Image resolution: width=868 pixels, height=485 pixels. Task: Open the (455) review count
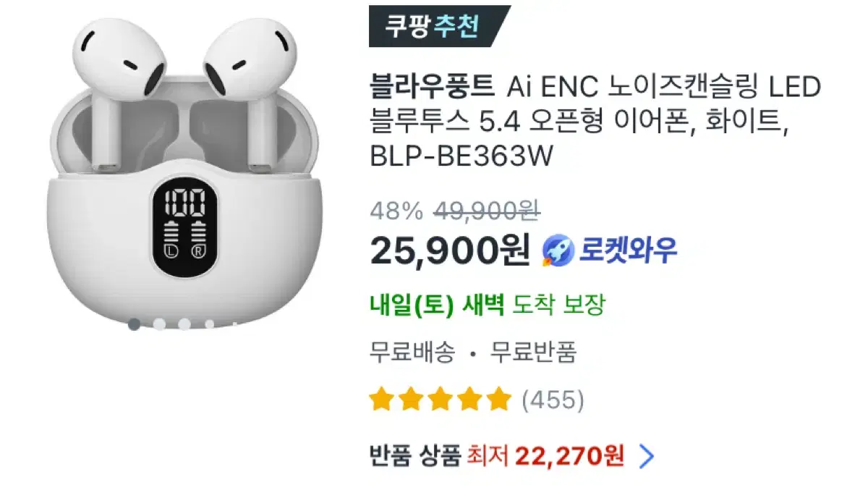(552, 400)
